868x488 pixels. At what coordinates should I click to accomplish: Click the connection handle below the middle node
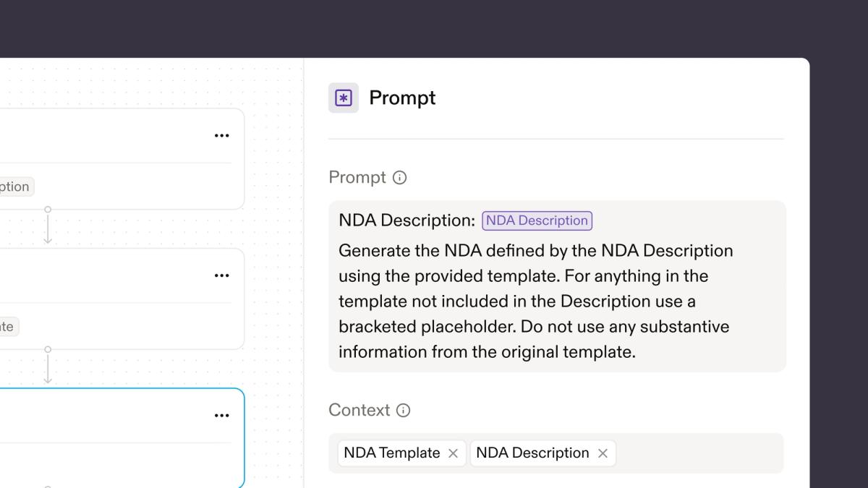pos(48,350)
